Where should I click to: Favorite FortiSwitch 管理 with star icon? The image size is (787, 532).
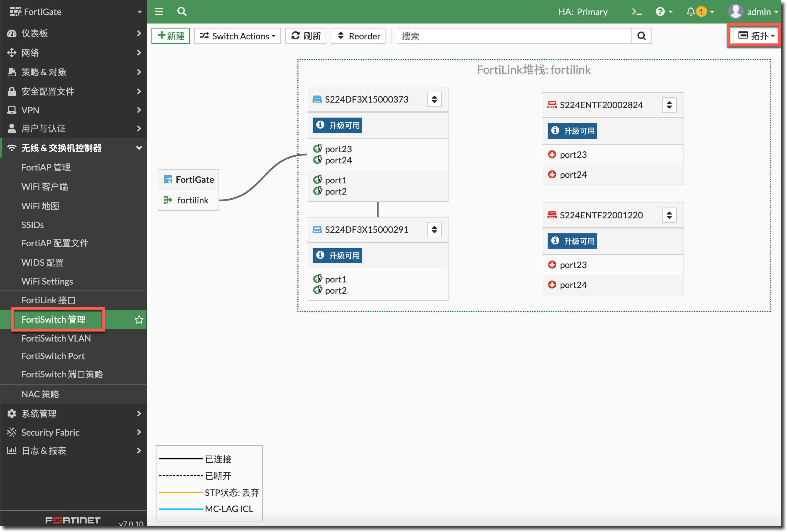(139, 319)
